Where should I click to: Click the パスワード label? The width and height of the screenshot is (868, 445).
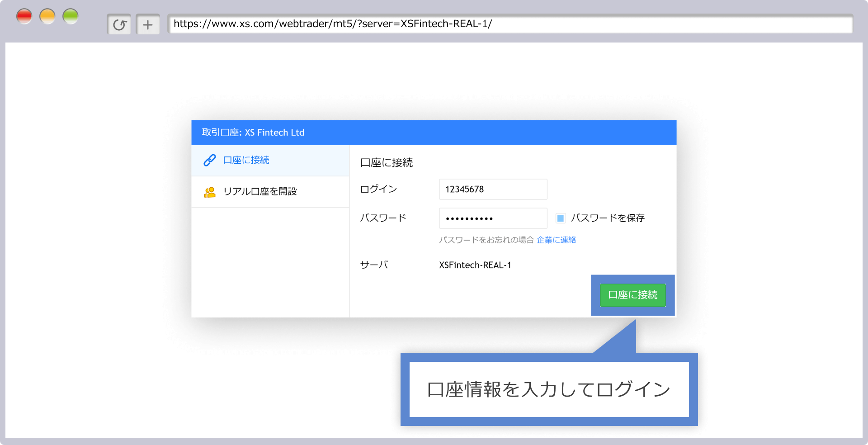point(383,218)
